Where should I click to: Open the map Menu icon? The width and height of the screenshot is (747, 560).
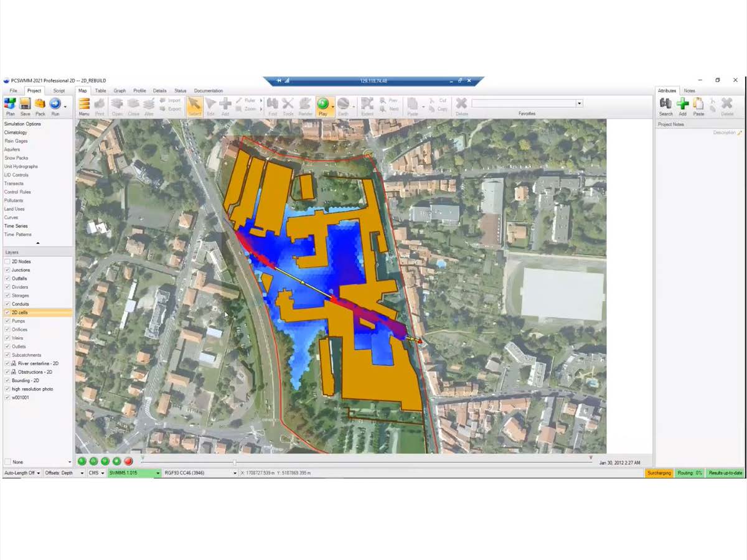pos(84,105)
